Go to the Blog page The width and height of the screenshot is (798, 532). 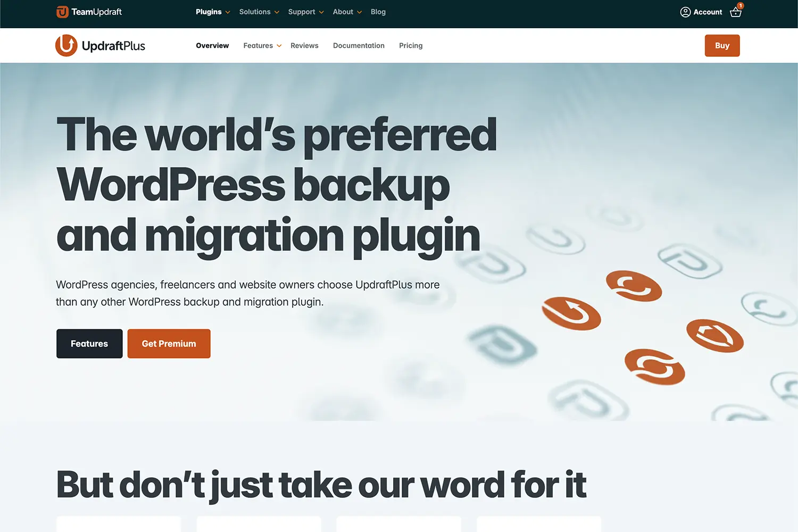[x=378, y=12]
